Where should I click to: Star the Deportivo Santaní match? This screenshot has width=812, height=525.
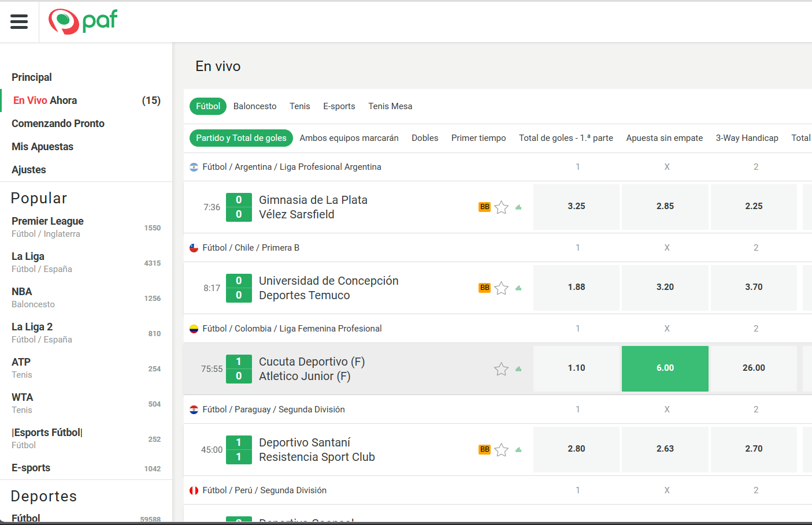pos(501,449)
